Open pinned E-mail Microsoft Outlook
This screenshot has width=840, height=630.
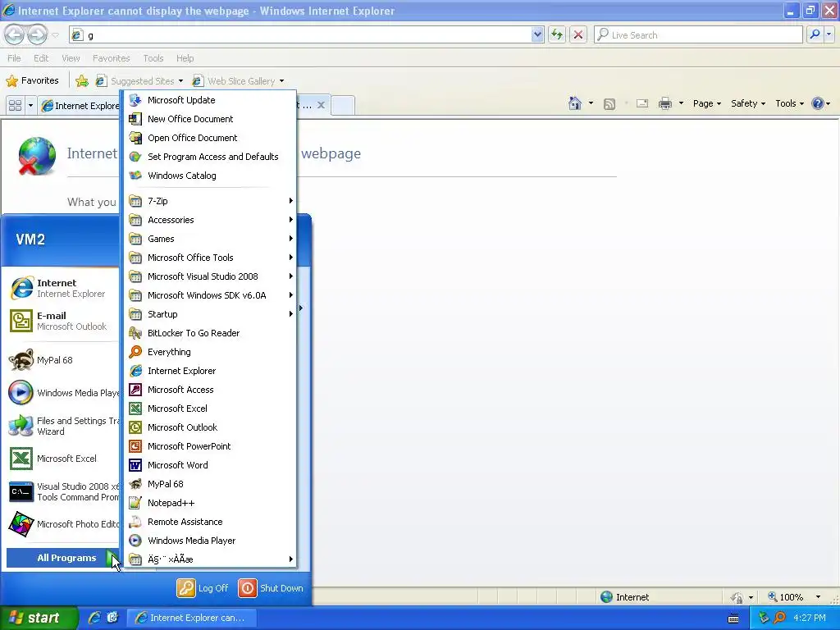coord(63,321)
